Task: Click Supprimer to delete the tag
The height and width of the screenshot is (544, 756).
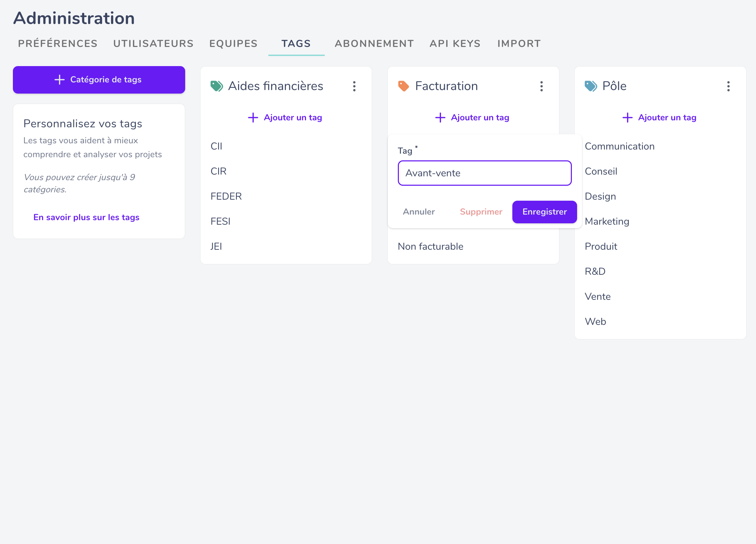Action: pyautogui.click(x=481, y=212)
